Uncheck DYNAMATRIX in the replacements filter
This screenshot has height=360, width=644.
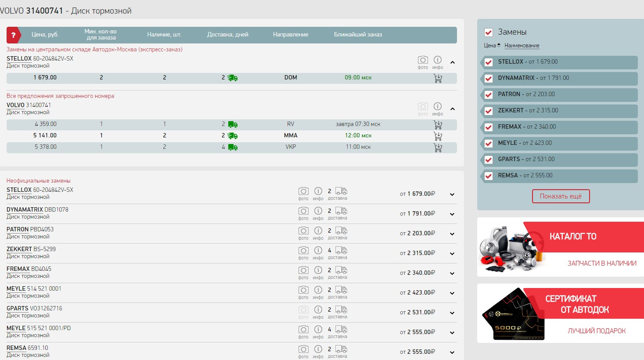click(488, 78)
